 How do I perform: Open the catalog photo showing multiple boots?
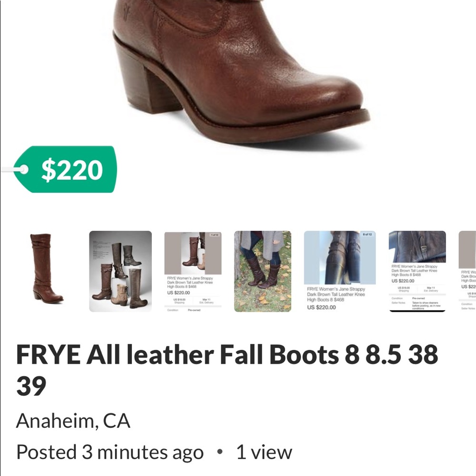tap(119, 271)
